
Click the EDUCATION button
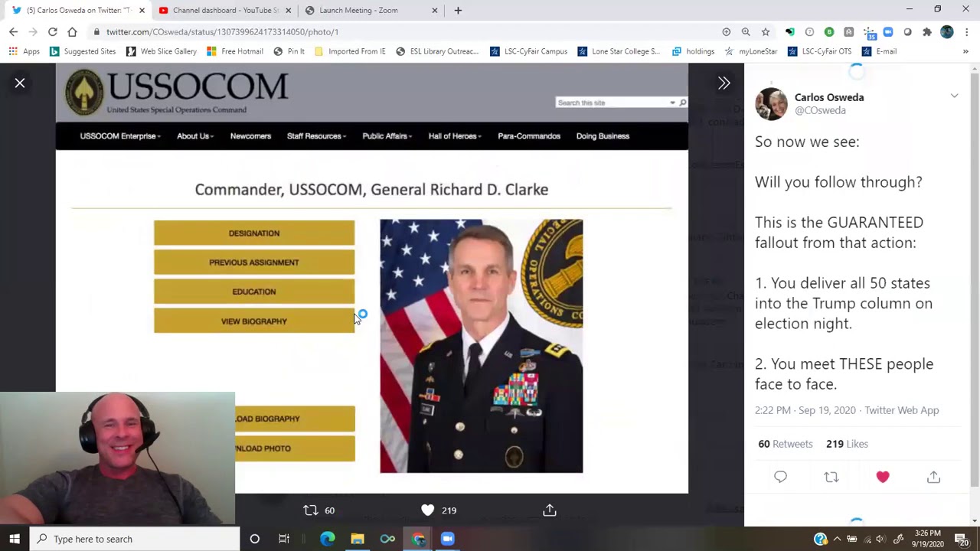tap(254, 292)
